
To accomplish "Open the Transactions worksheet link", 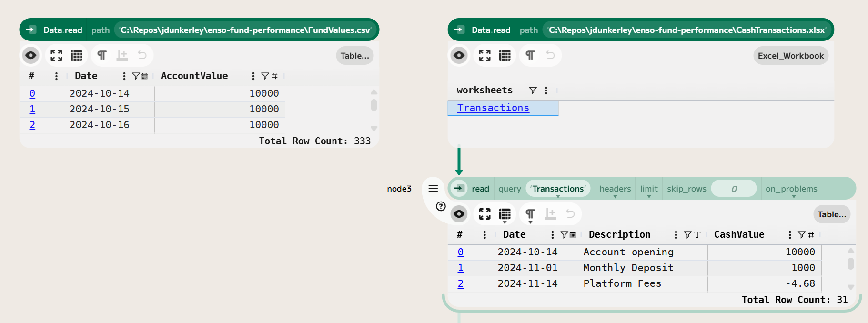I will [493, 108].
